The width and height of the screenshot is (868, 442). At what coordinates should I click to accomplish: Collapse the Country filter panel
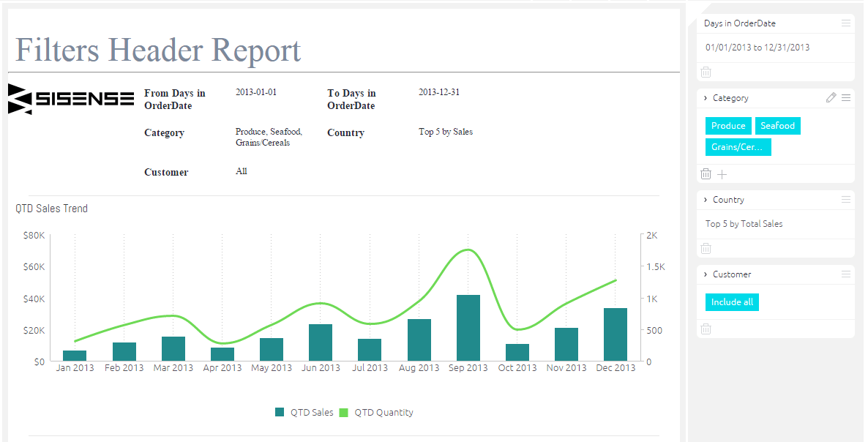click(706, 200)
